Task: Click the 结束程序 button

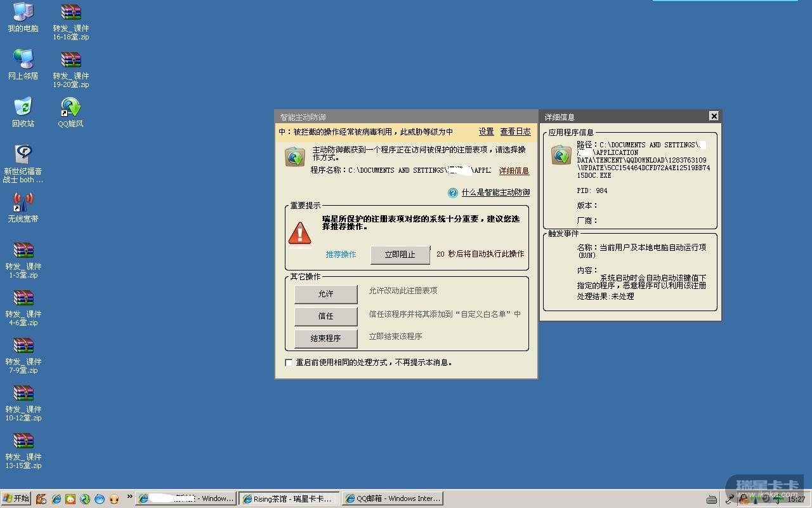Action: (x=326, y=338)
